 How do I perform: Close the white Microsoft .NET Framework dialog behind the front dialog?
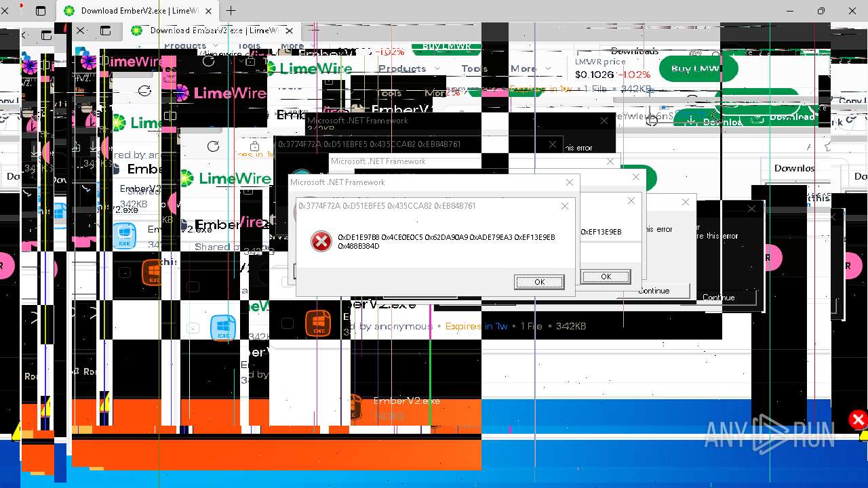pos(570,182)
